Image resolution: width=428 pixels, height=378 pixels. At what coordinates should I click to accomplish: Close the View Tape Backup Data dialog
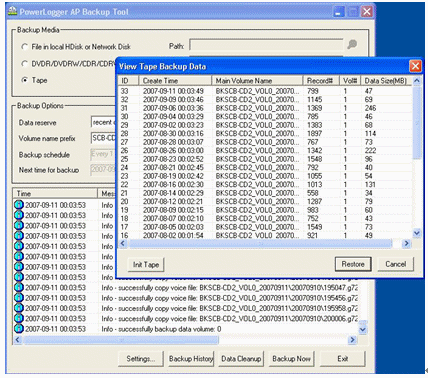[x=415, y=66]
